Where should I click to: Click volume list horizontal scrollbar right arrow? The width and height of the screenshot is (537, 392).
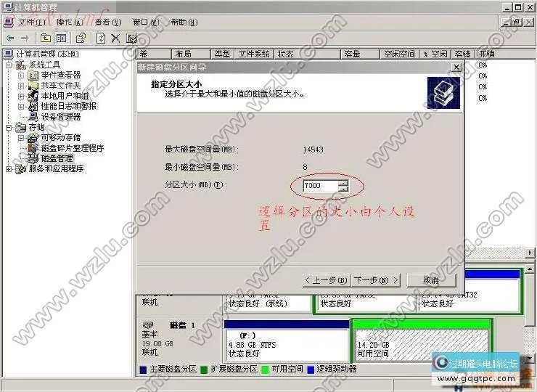pos(530,253)
